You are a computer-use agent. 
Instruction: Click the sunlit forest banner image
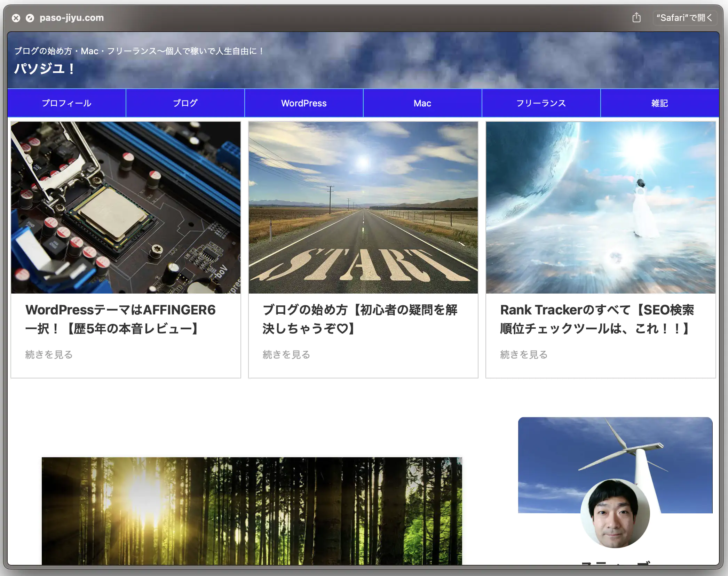click(x=252, y=511)
